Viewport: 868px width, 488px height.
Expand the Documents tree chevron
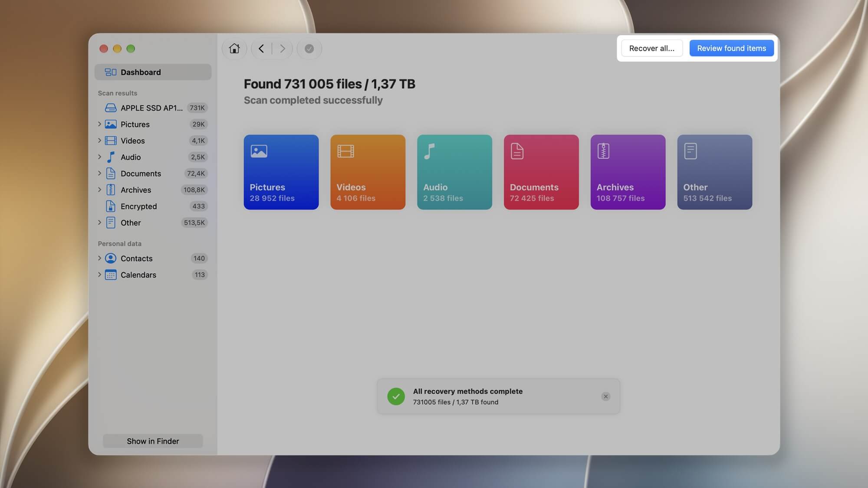tap(99, 174)
